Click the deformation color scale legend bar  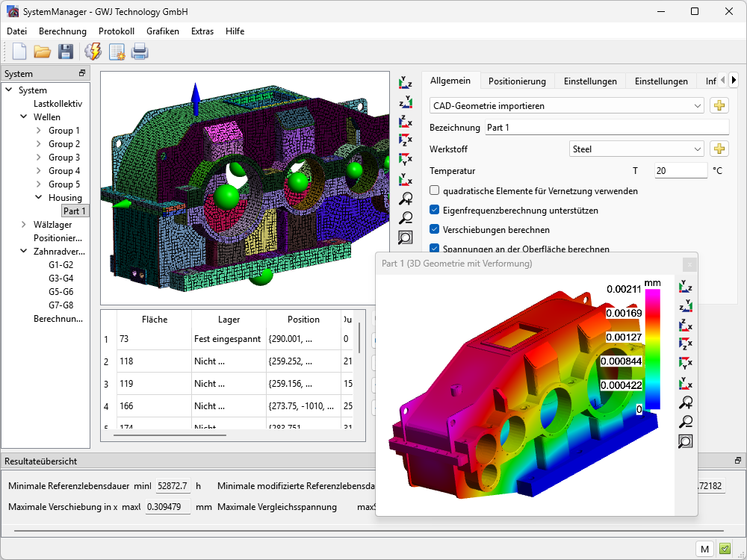click(x=651, y=349)
